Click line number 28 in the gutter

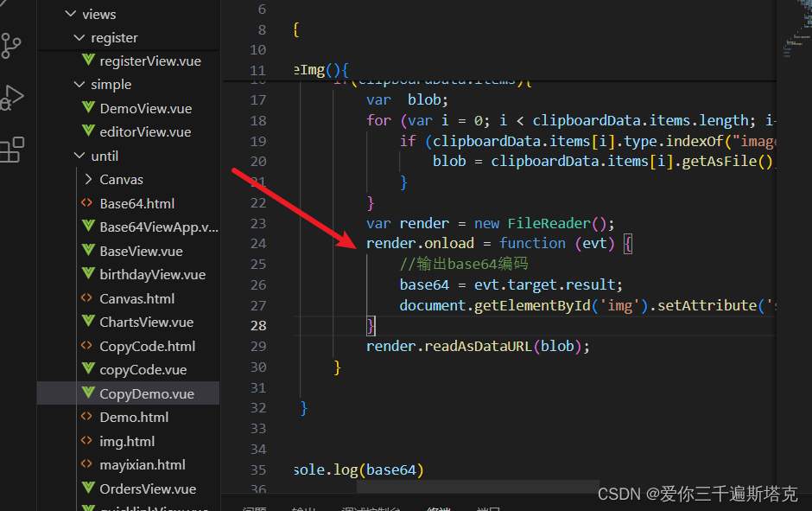(258, 325)
